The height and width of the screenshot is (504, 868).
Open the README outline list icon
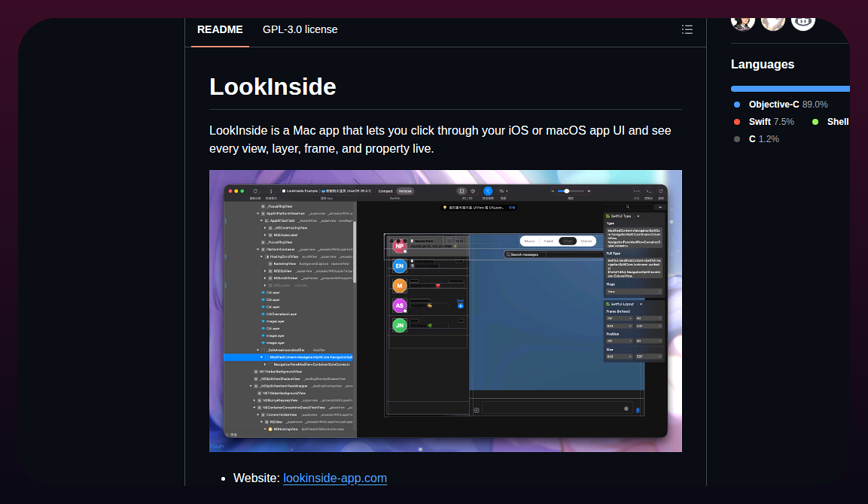tap(687, 30)
